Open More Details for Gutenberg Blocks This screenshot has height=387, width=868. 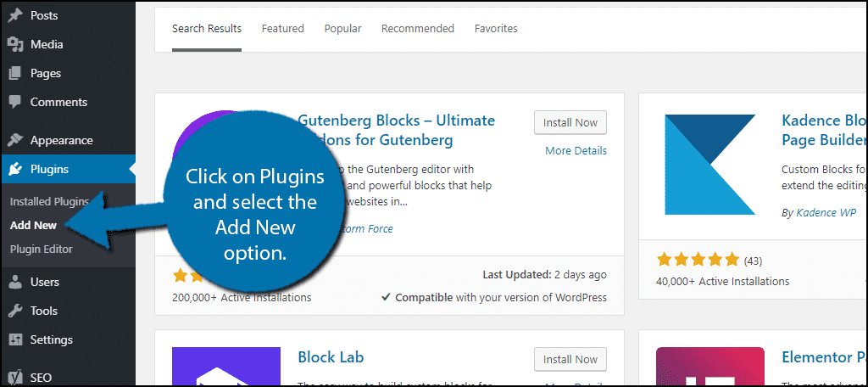tap(576, 151)
